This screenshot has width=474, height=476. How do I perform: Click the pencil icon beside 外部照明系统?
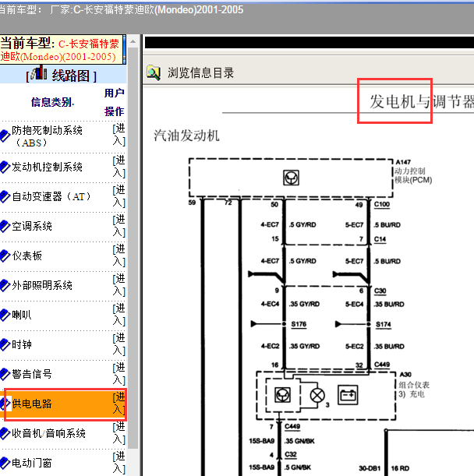(5, 286)
